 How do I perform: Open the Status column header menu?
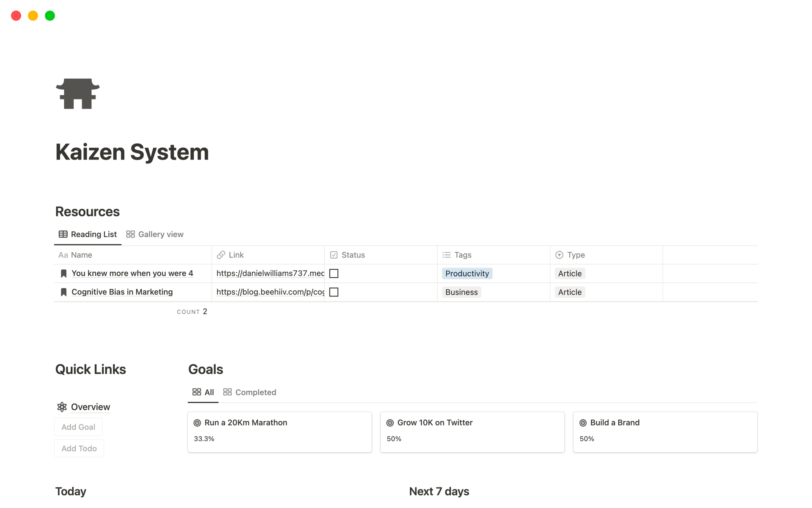[x=353, y=255]
